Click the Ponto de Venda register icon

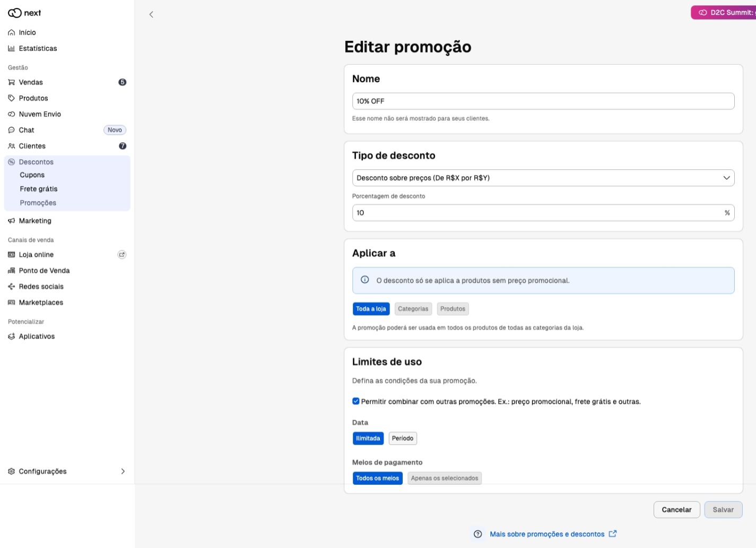click(x=12, y=271)
